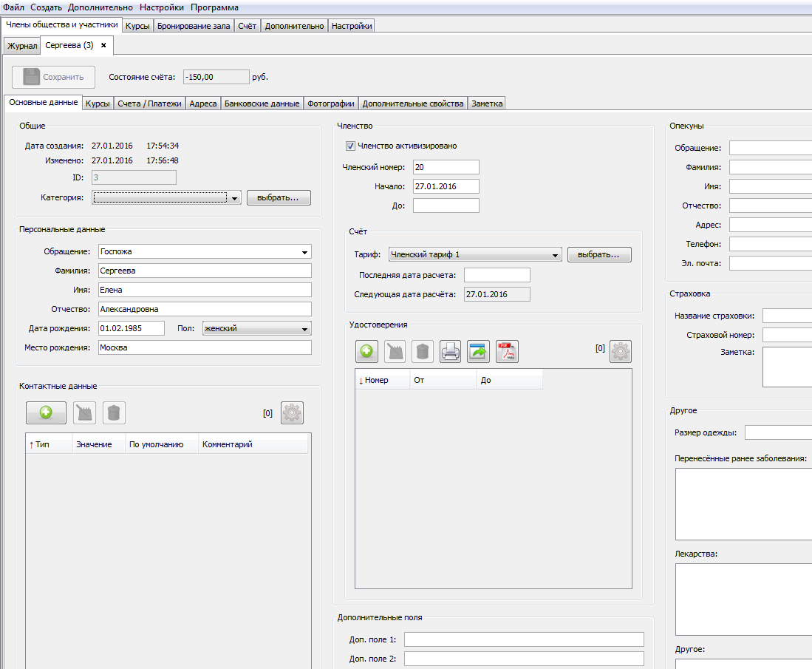Focus the Членский номер field
This screenshot has width=812, height=669.
tap(446, 167)
